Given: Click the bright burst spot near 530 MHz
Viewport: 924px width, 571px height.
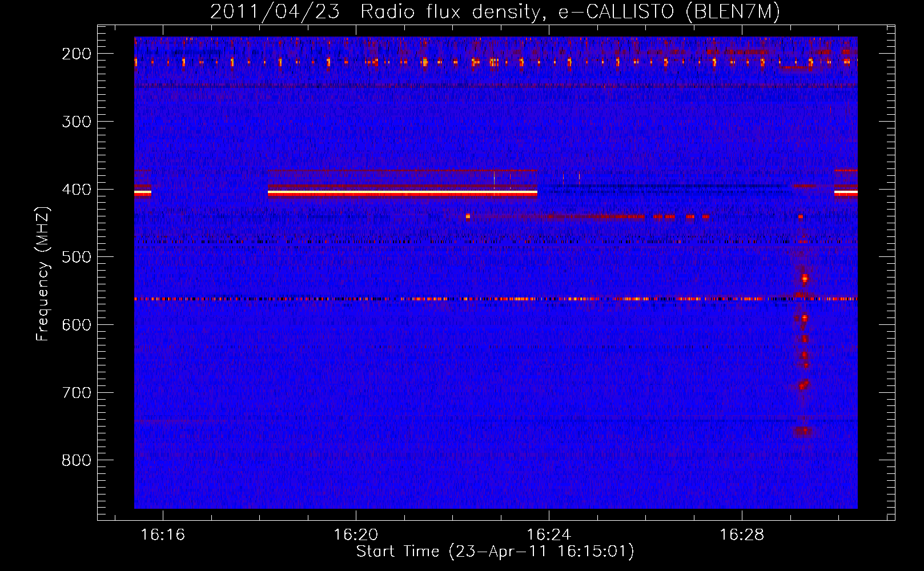Looking at the screenshot, I should pos(805,279).
